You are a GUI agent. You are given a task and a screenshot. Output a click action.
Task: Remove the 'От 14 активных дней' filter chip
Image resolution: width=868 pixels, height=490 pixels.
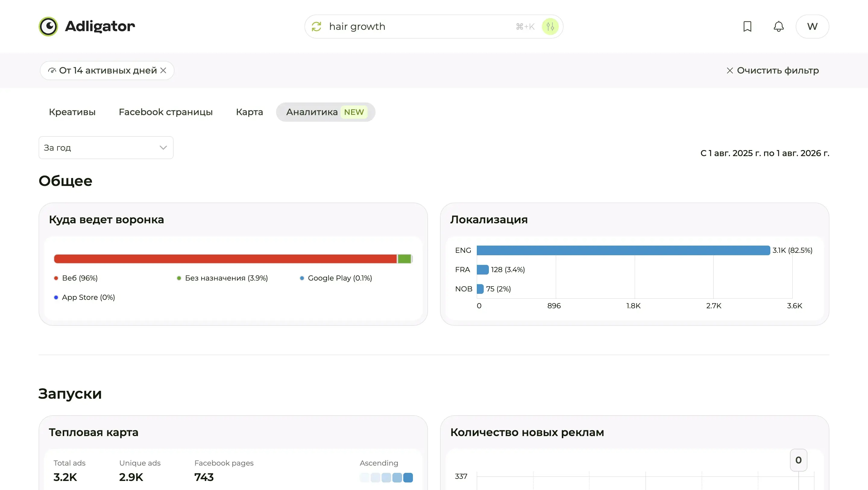tap(163, 71)
